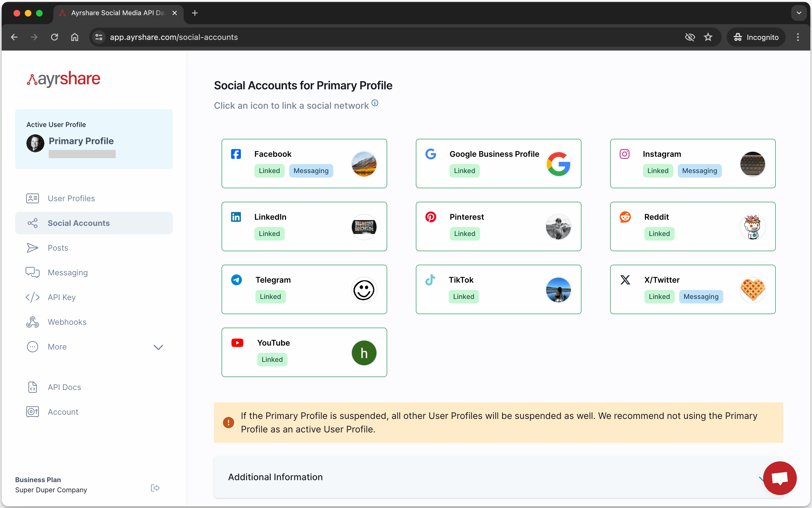Click the Primary Profile name

tap(81, 141)
